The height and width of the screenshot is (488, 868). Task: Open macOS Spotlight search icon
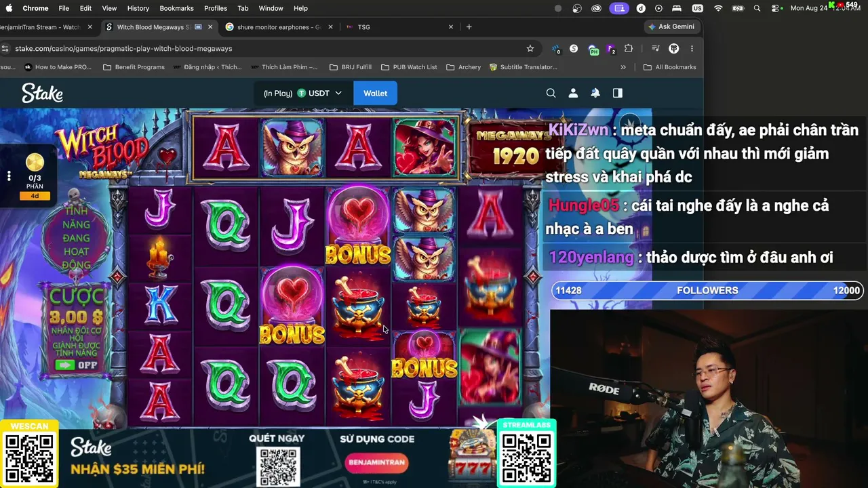[x=757, y=8]
